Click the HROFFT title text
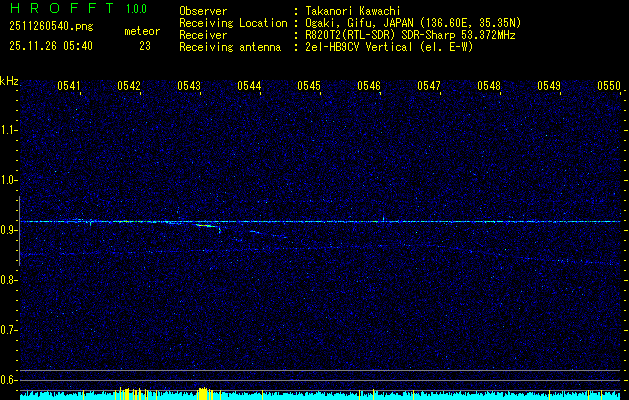 [59, 10]
